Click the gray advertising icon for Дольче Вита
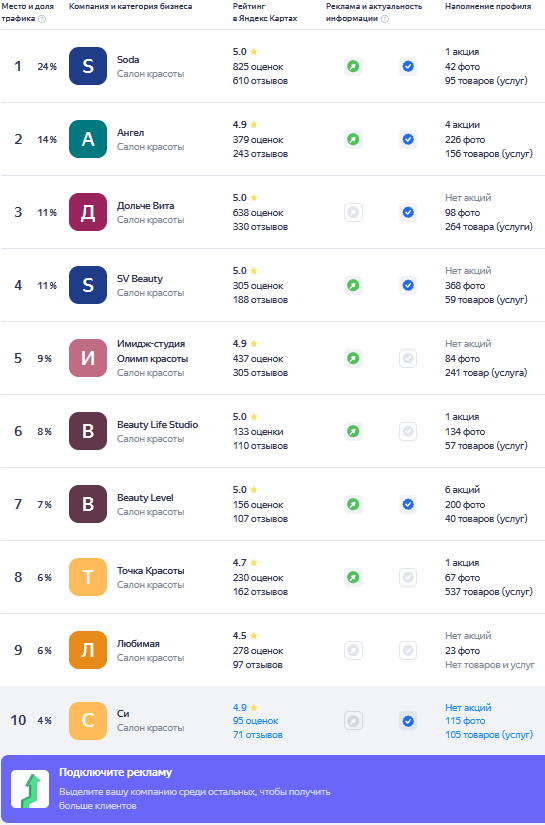This screenshot has height=825, width=545. [354, 213]
